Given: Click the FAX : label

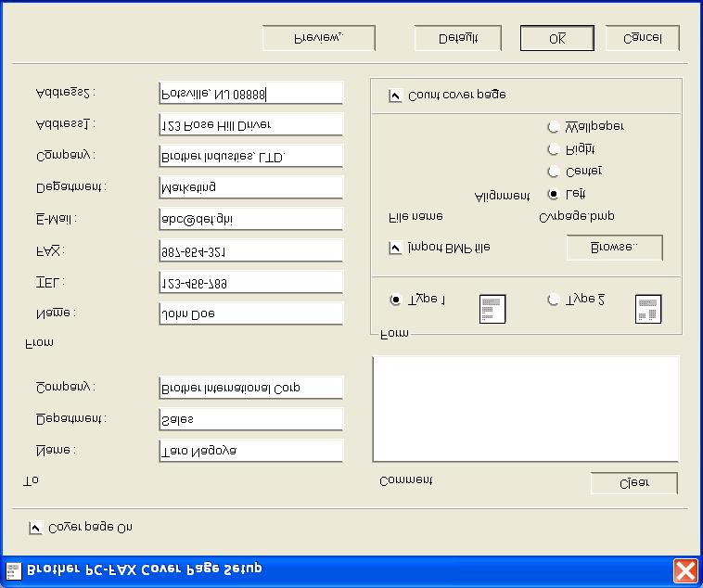Looking at the screenshot, I should click(x=50, y=250).
